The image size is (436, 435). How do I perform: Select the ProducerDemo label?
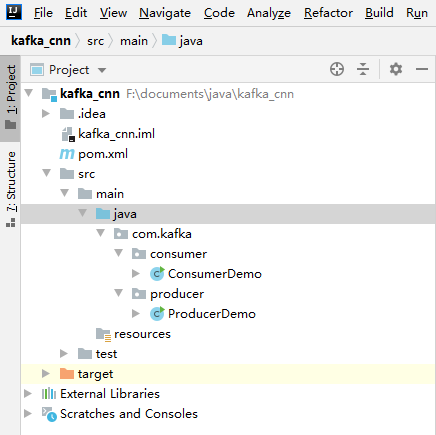coord(212,314)
